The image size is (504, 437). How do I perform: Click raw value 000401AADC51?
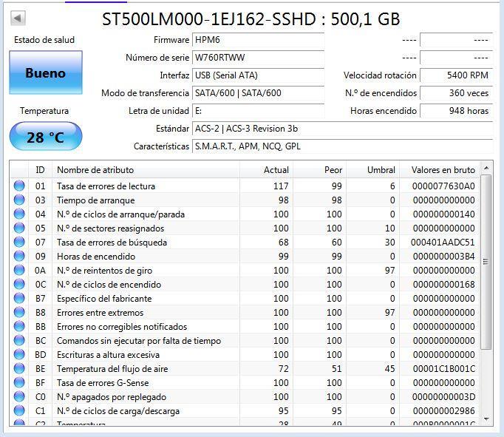443,242
